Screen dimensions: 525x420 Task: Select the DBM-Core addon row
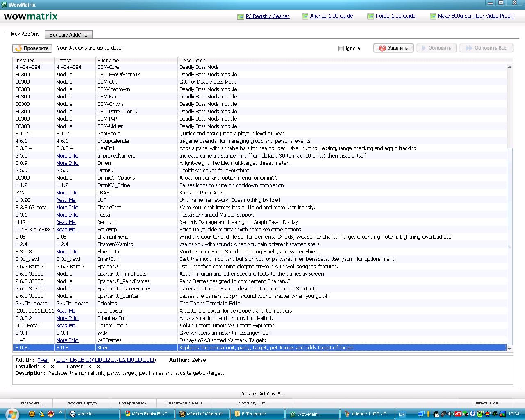tap(260, 67)
